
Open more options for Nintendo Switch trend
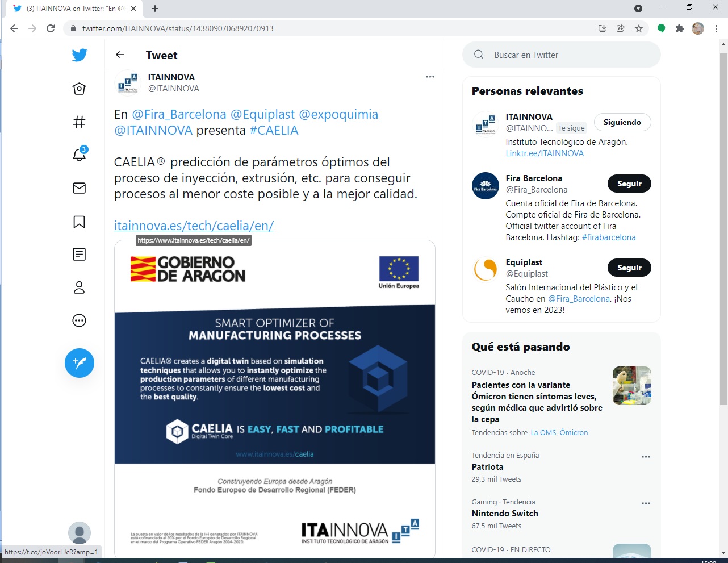(646, 503)
